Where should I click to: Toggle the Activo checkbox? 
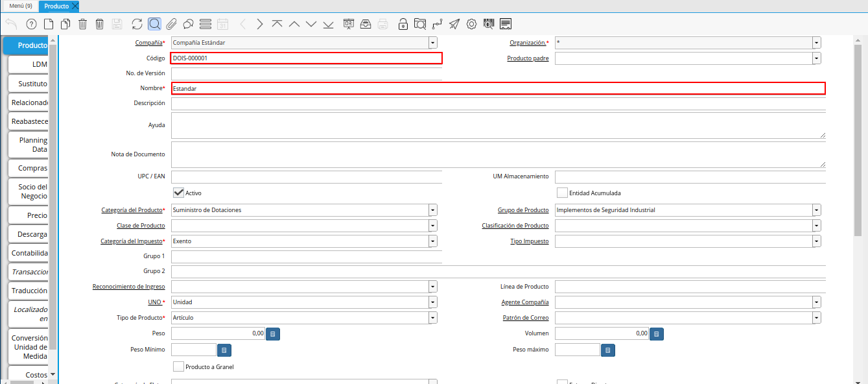[179, 193]
